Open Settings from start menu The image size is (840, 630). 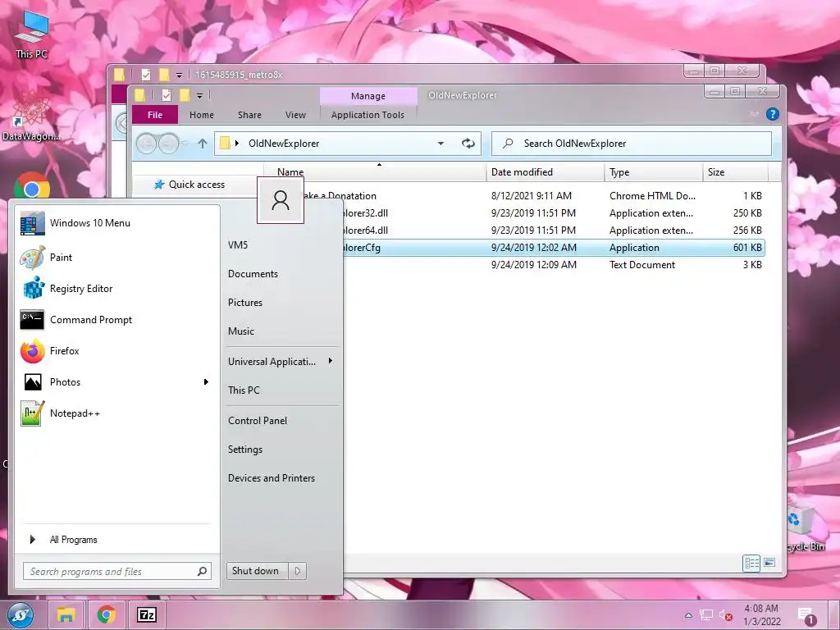point(244,450)
